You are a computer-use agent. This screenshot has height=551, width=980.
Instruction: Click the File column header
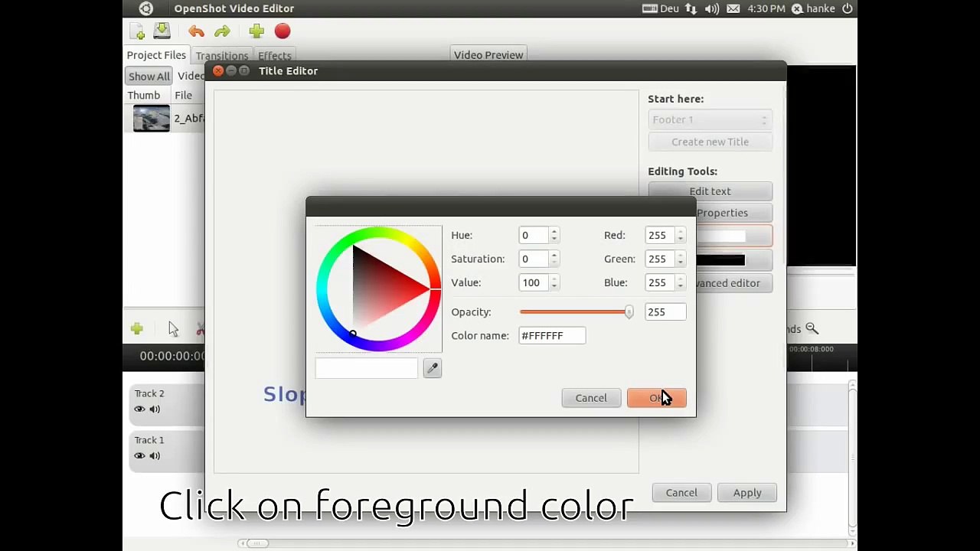click(183, 96)
